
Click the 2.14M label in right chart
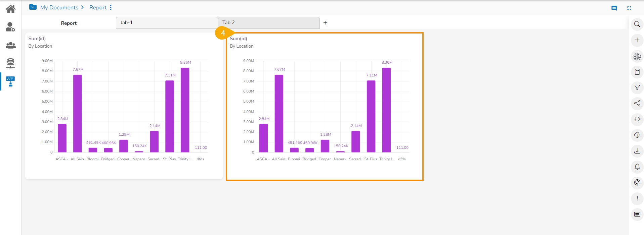click(x=356, y=126)
